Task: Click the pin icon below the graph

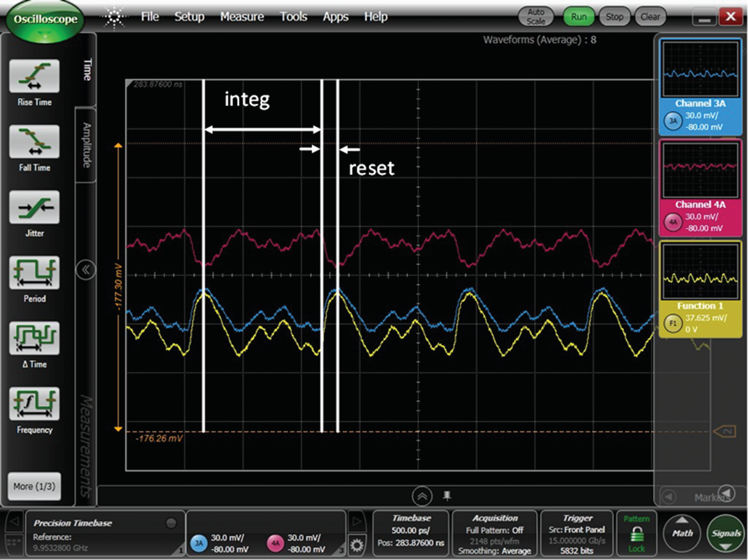Action: pos(447,496)
